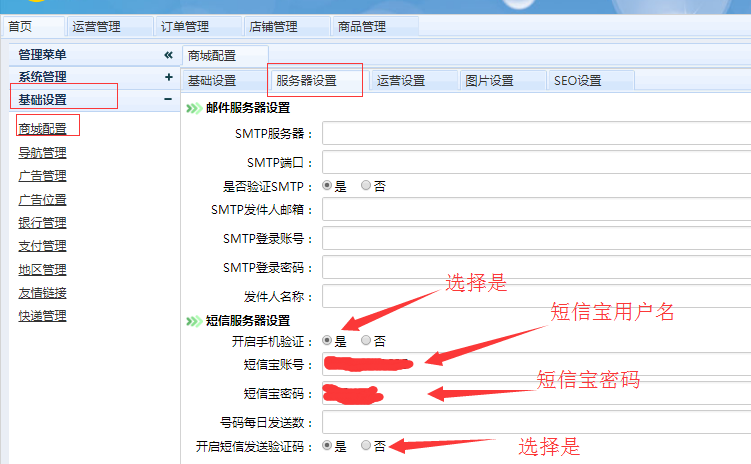
Task: Collapse the 基础设置 menu section
Action: pos(168,99)
